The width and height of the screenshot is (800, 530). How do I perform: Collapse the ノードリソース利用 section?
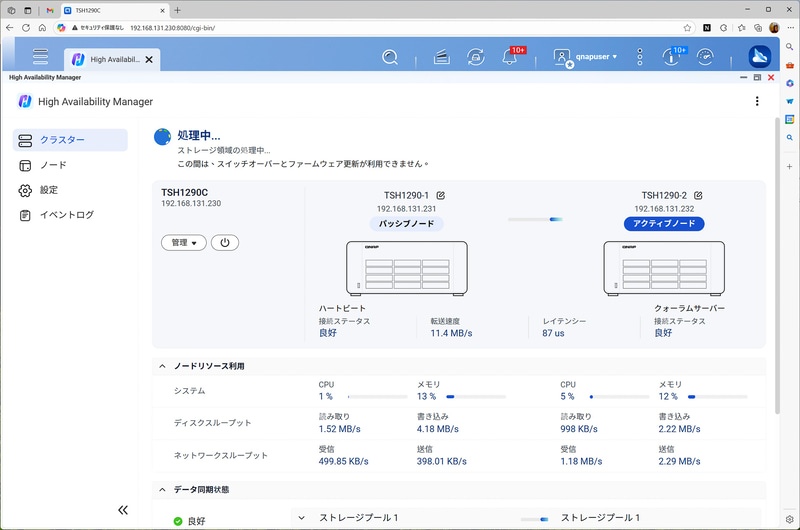pyautogui.click(x=162, y=366)
